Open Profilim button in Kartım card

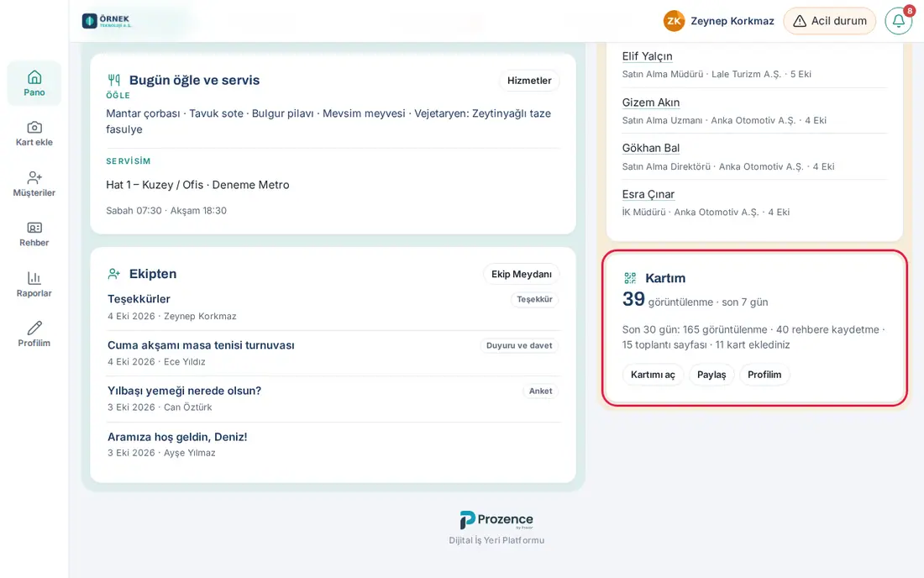[x=764, y=375]
